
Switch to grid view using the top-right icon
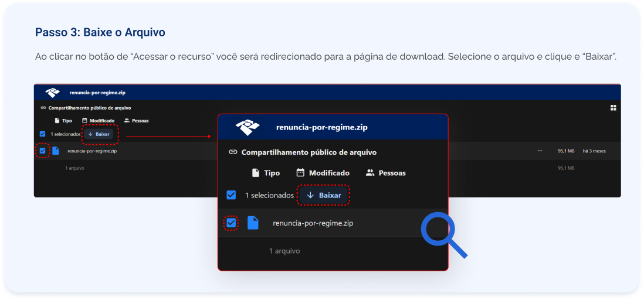(x=613, y=108)
